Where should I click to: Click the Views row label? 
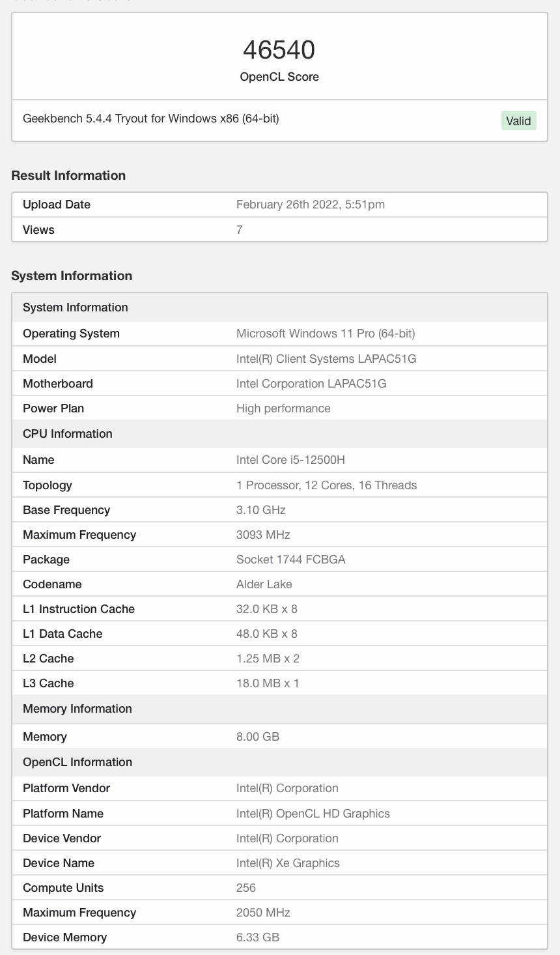click(38, 230)
